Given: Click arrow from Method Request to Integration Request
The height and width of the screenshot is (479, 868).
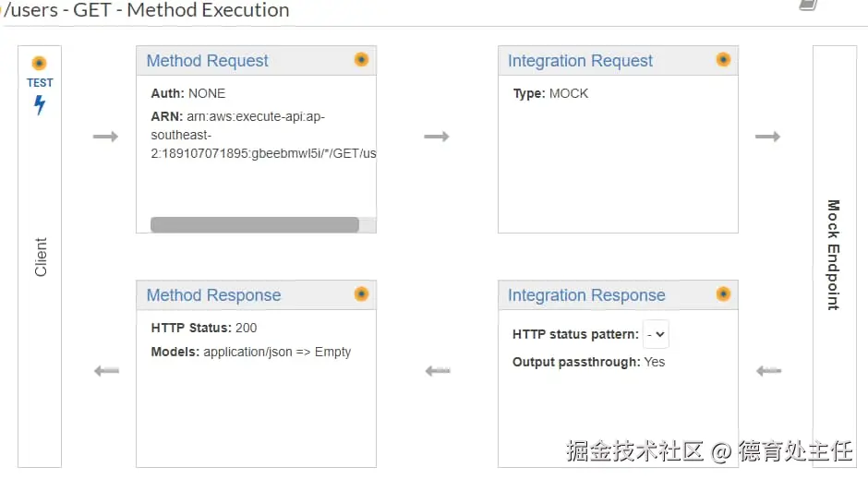Looking at the screenshot, I should pos(437,137).
